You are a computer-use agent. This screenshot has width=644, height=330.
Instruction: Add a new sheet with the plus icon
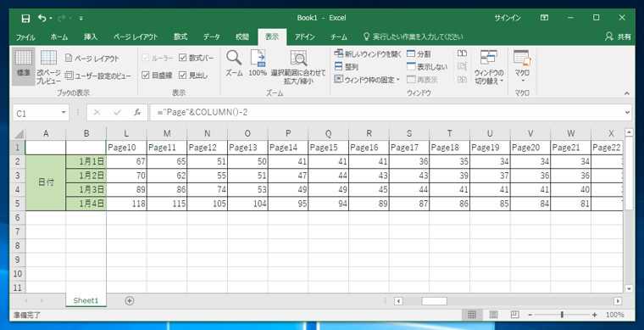pyautogui.click(x=130, y=301)
